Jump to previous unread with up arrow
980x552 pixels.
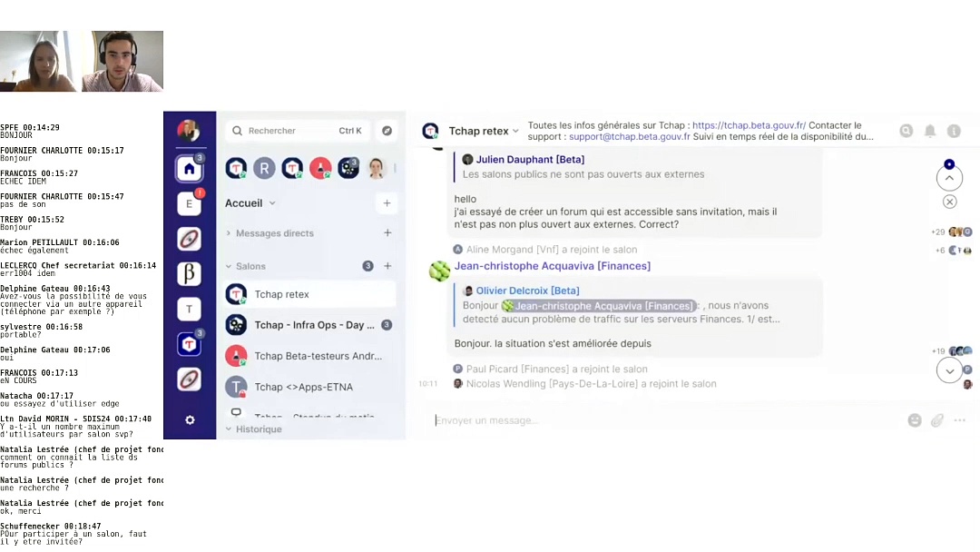click(949, 178)
